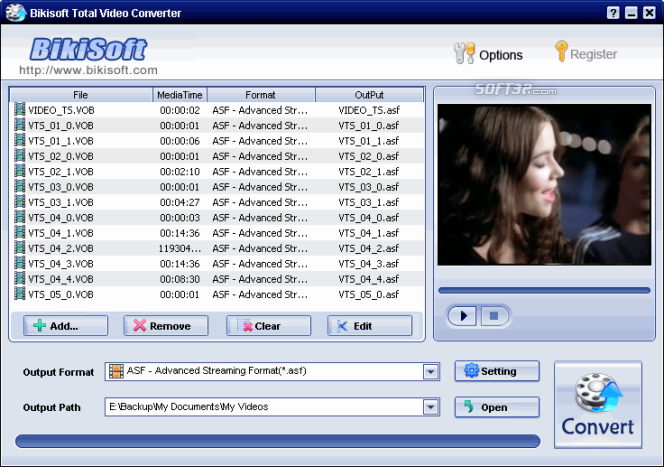Click the film icon for VTS_04_2.VOB
The image size is (664, 467).
tap(19, 247)
